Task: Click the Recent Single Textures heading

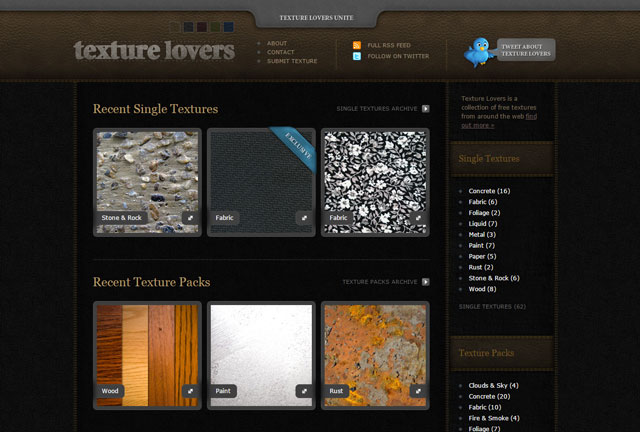Action: coord(156,109)
